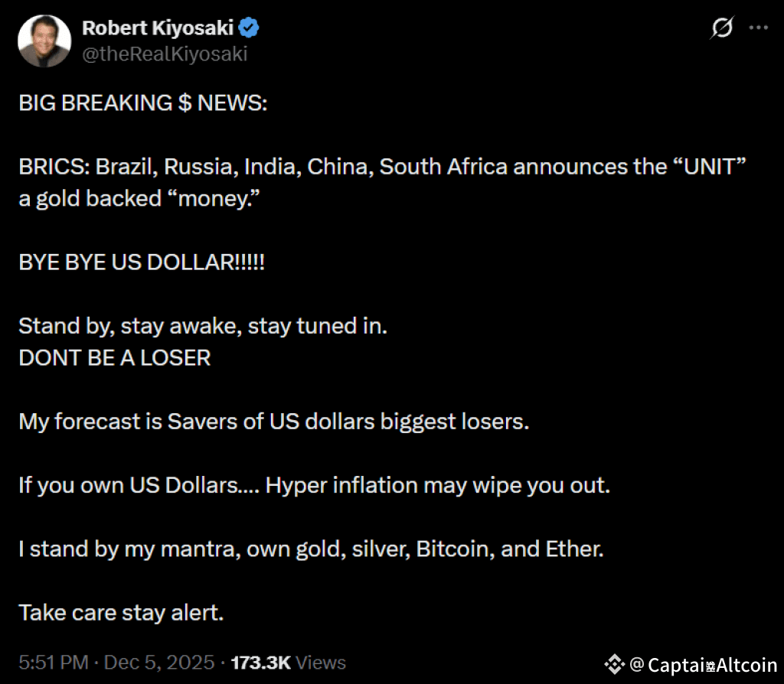The image size is (784, 684).
Task: Click Robert Kiyosaki's profile avatar photo
Action: 44,41
